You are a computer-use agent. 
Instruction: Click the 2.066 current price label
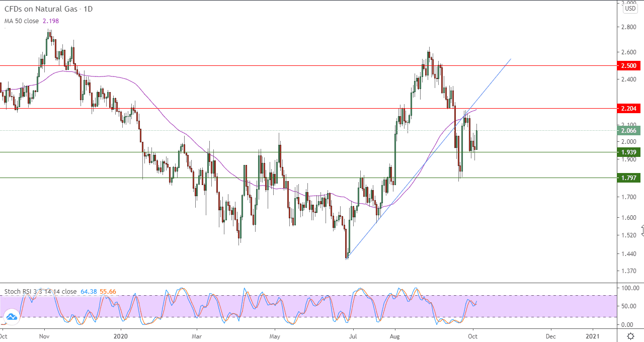628,131
